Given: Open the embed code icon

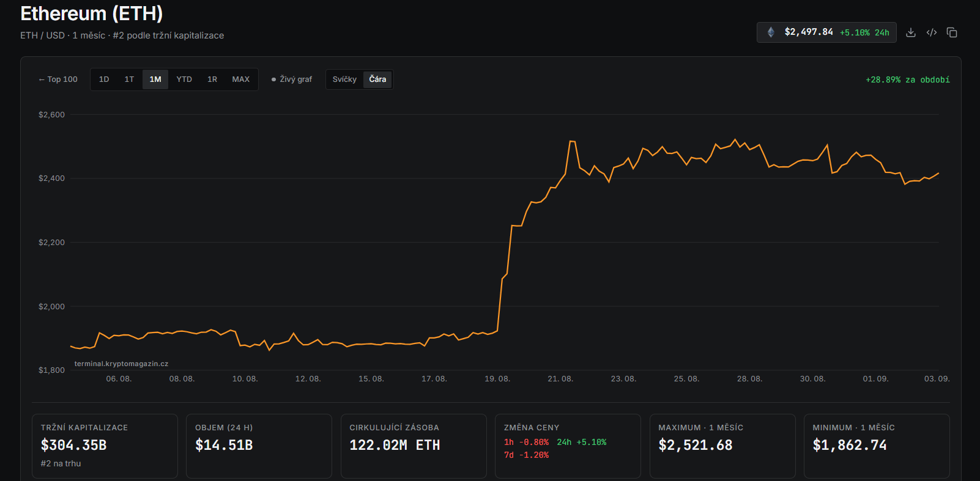Looking at the screenshot, I should point(932,32).
